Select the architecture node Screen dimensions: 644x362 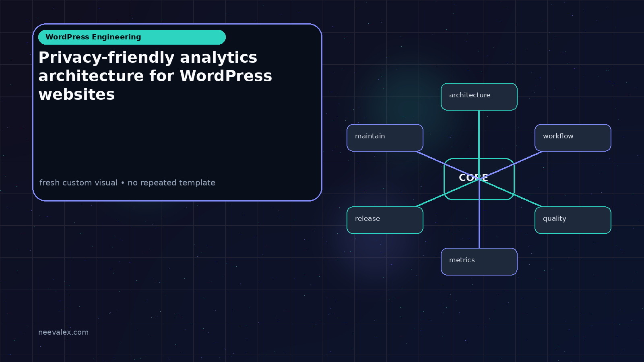click(479, 97)
